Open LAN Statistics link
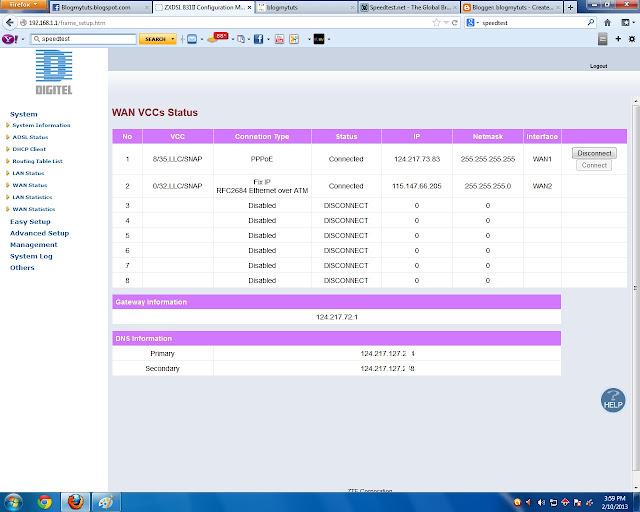The width and height of the screenshot is (640, 512). pos(32,197)
